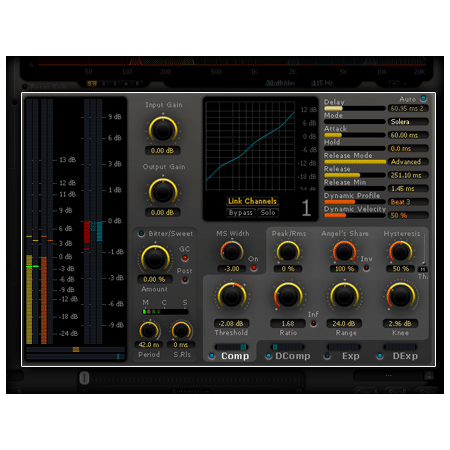Click the Attack value 60.00 ms
This screenshot has height=450, width=450.
tap(408, 135)
